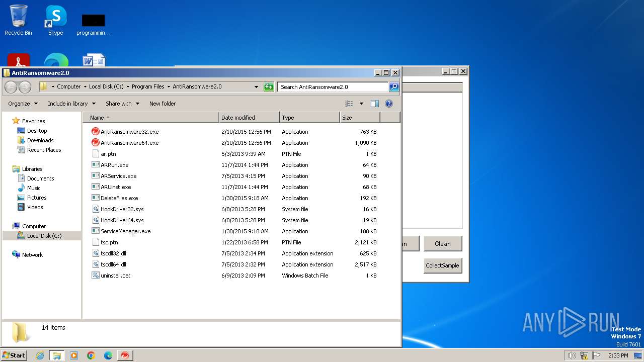Go back with the Back arrow
This screenshot has height=362, width=644.
pos(11,87)
